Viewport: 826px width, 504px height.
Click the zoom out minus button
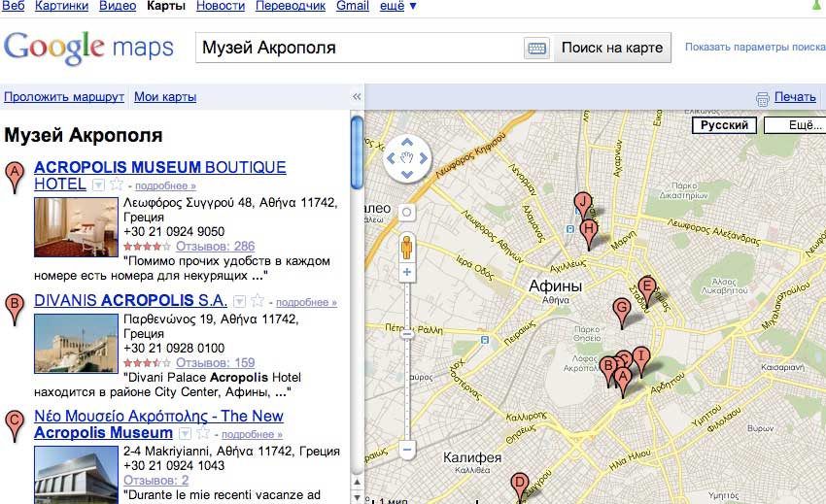[x=407, y=450]
